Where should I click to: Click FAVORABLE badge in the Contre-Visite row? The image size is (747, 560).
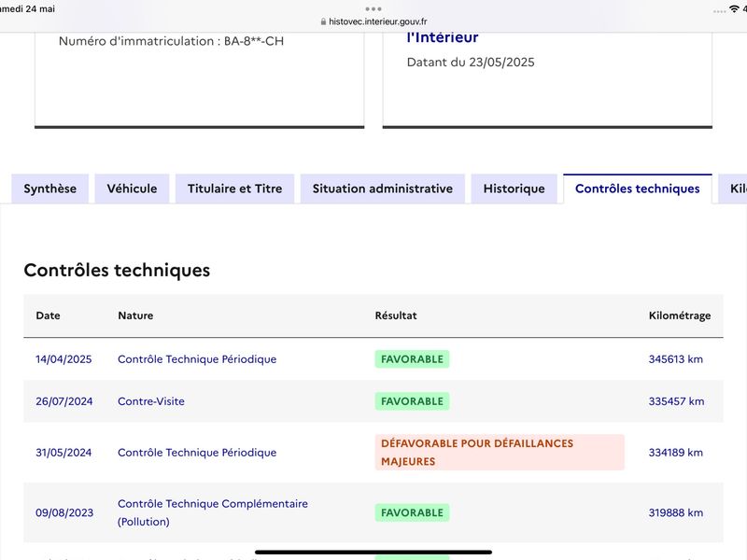(x=412, y=401)
